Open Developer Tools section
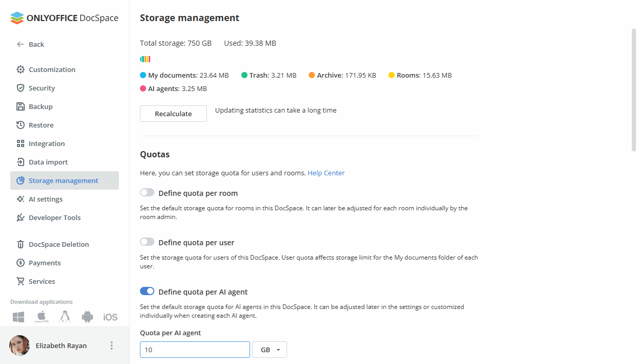The image size is (638, 364). (x=54, y=217)
